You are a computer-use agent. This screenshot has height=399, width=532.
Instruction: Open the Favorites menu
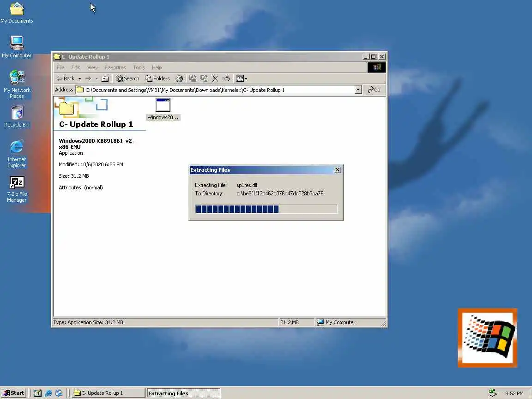pyautogui.click(x=115, y=67)
